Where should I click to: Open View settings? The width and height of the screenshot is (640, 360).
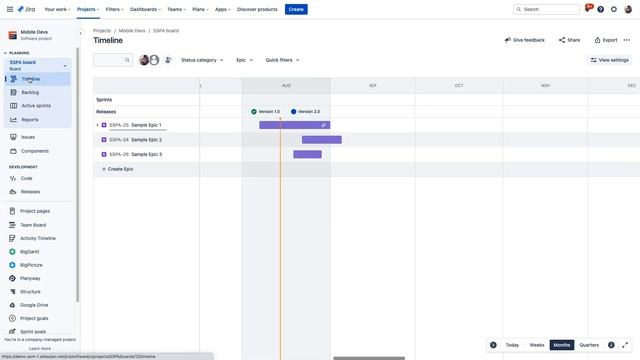click(609, 60)
